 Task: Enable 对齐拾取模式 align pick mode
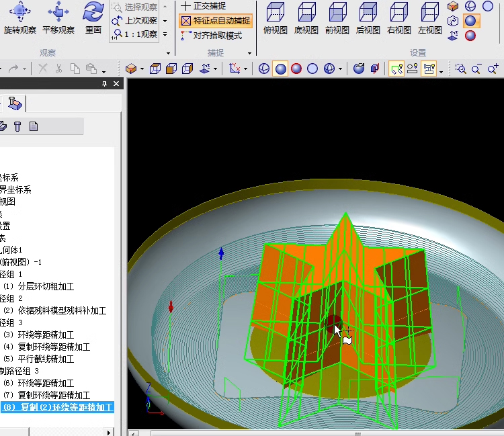coord(211,35)
